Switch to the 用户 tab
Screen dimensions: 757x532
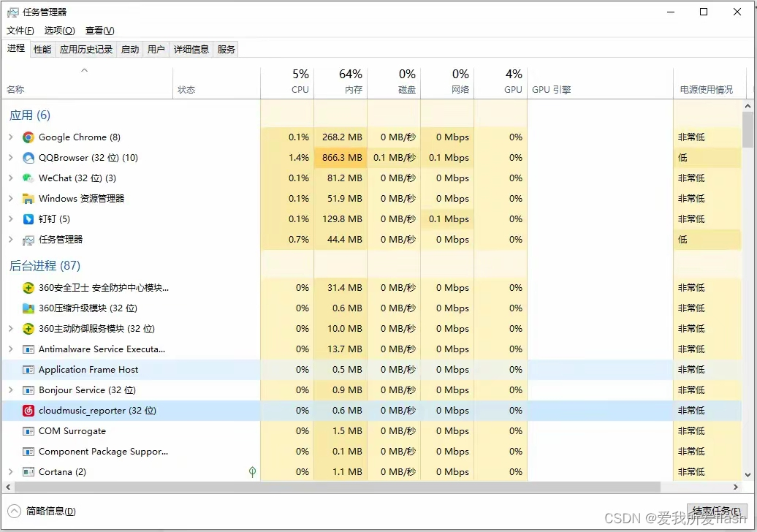(156, 49)
